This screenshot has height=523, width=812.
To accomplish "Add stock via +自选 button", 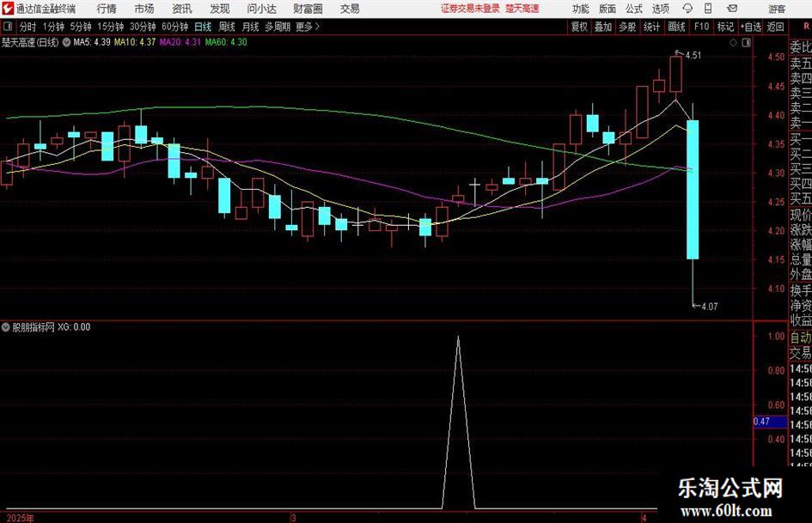I will [751, 27].
